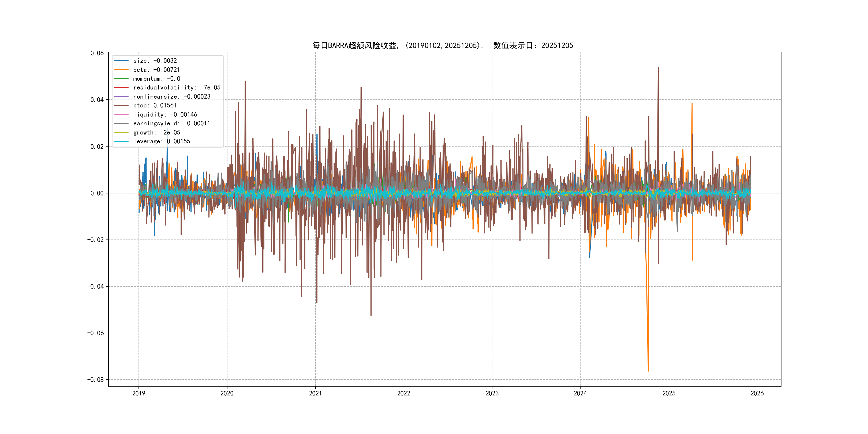This screenshot has height=434, width=868.
Task: Click the red residualvolatility legend line
Action: coord(121,88)
